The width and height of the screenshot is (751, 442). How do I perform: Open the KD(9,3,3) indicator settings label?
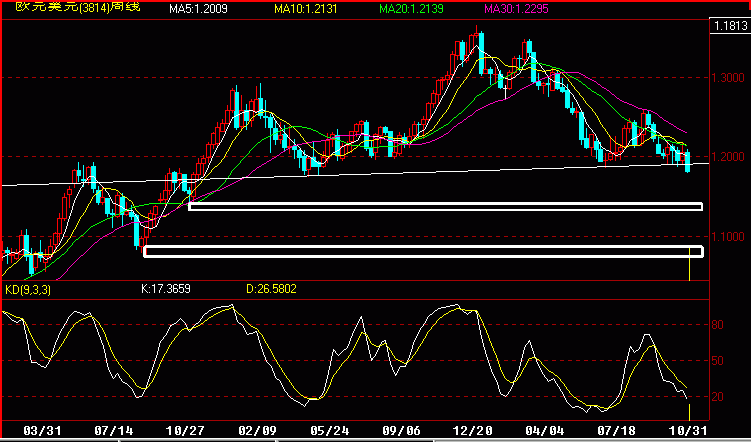pos(28,289)
